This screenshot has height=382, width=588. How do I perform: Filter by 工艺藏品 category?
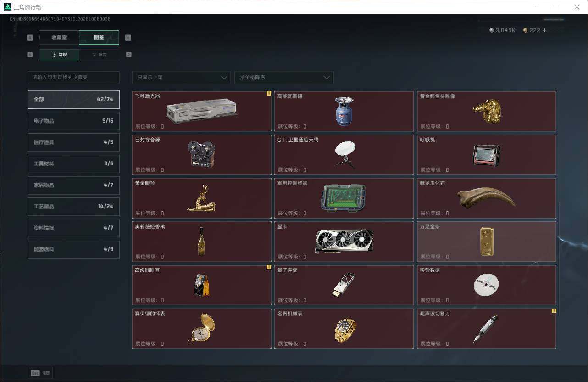(x=73, y=207)
